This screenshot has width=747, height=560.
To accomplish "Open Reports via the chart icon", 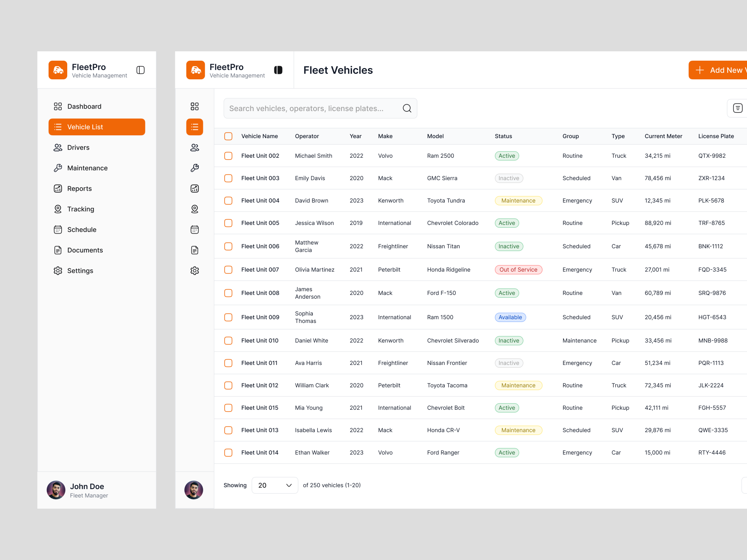I will 195,188.
